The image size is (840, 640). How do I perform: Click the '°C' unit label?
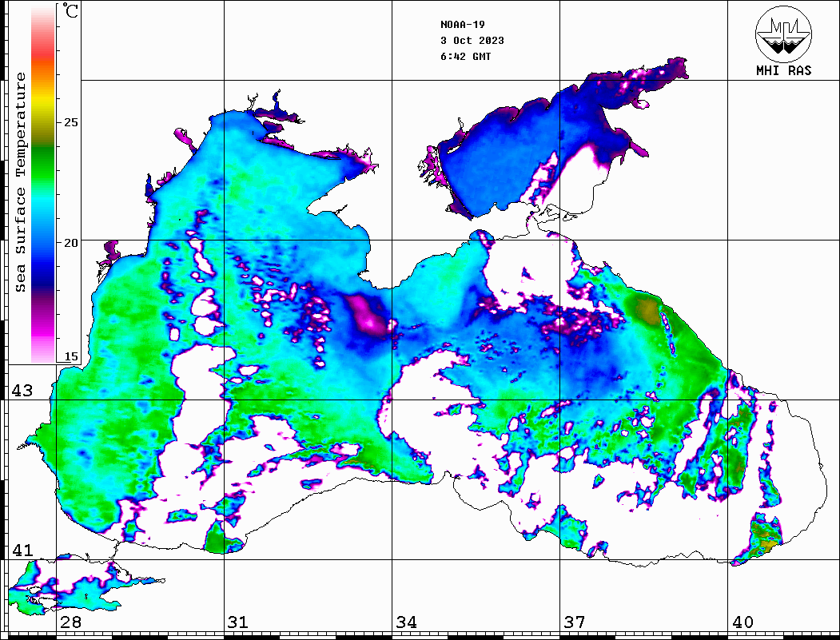(x=70, y=10)
